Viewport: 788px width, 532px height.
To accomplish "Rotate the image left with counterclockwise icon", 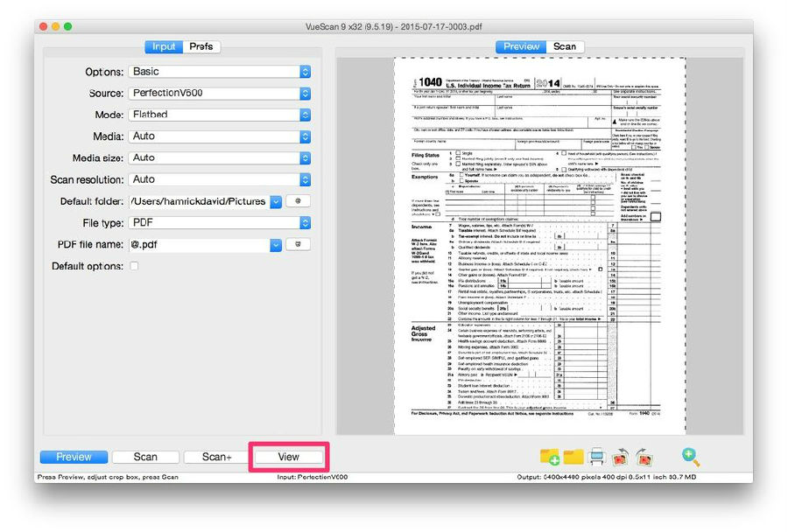I will [x=620, y=456].
